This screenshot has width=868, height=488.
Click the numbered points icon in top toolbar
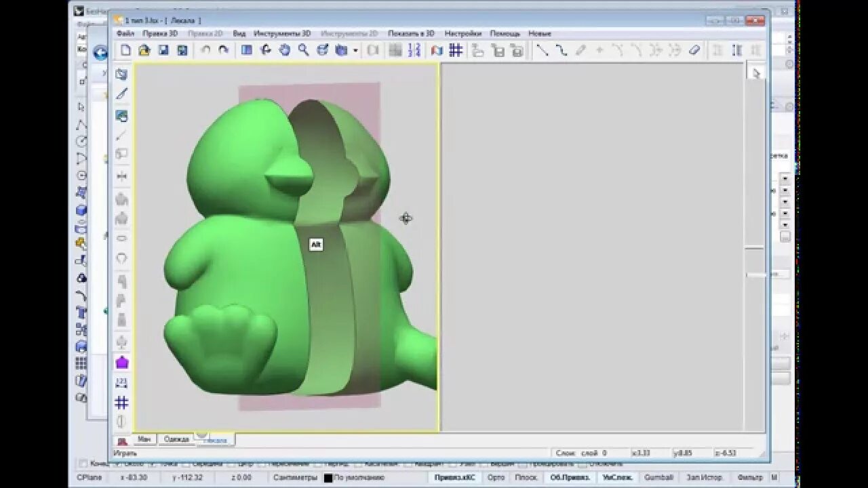(415, 50)
